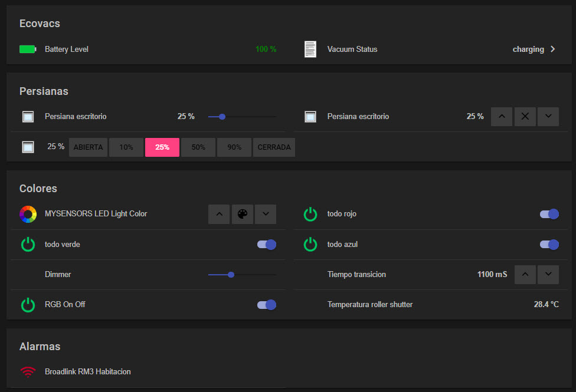Click the Ecovacs battery icon
576x392 pixels.
[x=28, y=49]
